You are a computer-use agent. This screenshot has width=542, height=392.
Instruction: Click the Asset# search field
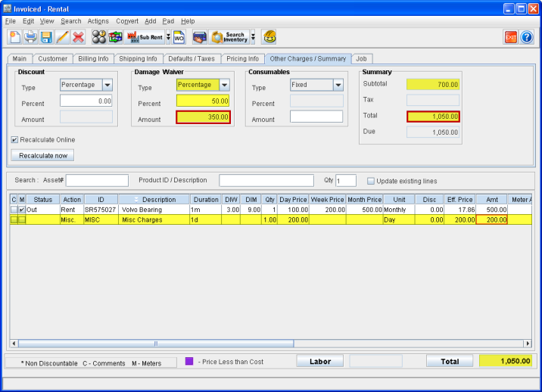[97, 180]
